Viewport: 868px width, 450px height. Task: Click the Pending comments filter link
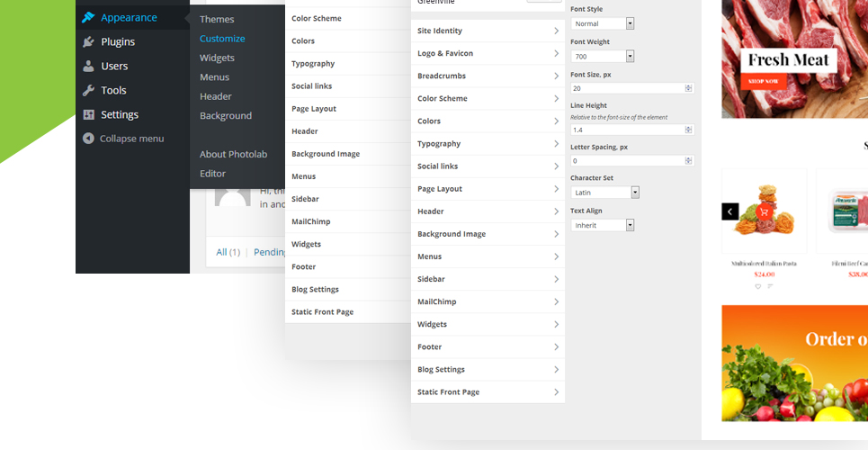click(x=269, y=252)
